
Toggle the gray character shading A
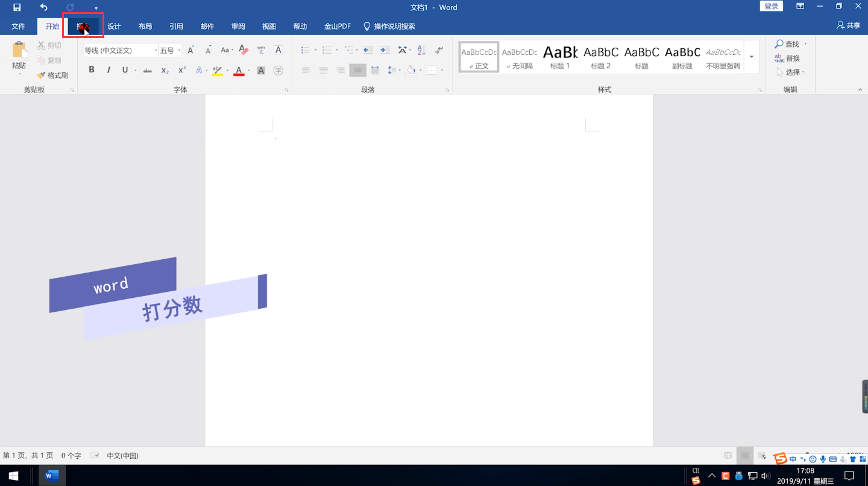tap(261, 71)
